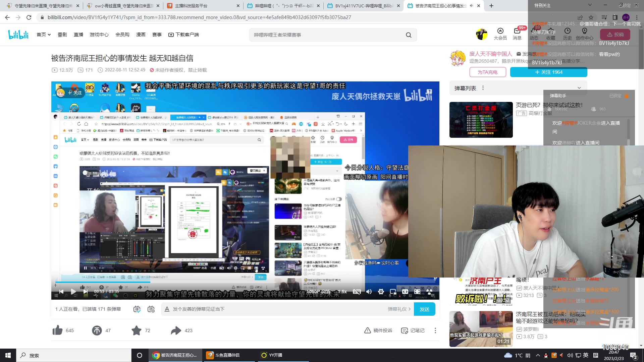
Task: Open the notification center on taskbar
Action: click(x=634, y=355)
